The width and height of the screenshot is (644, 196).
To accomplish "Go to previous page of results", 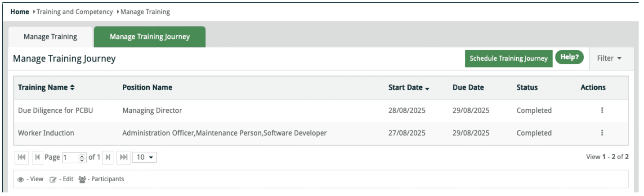I will (x=37, y=157).
